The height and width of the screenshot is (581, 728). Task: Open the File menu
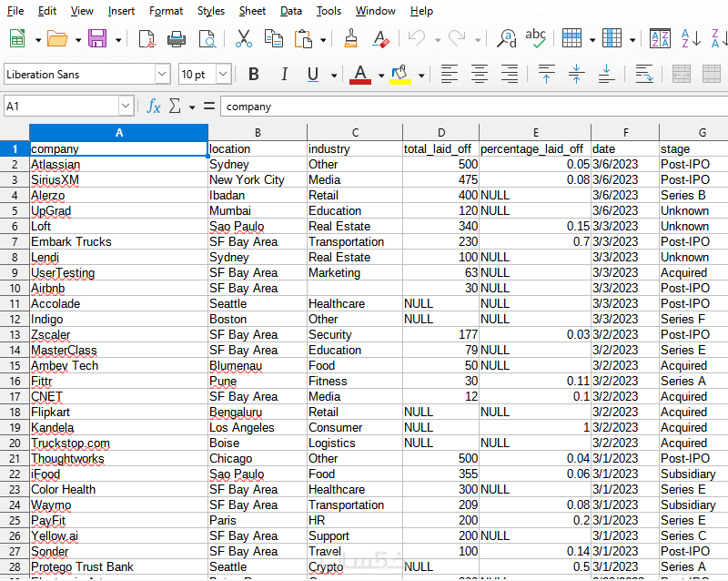pos(15,11)
